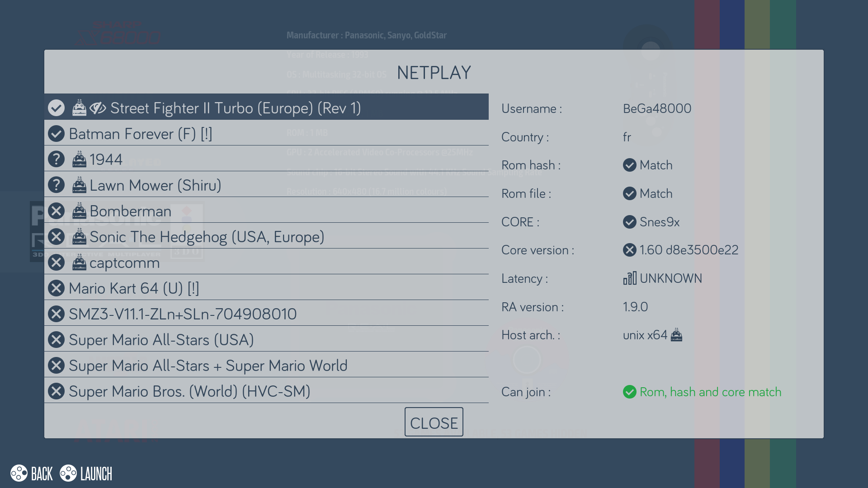
Task: Click the CORE Snes9x checkmark icon
Action: (x=629, y=222)
